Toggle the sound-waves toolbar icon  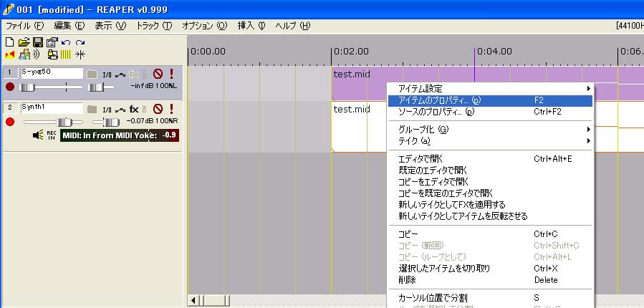coord(37,54)
